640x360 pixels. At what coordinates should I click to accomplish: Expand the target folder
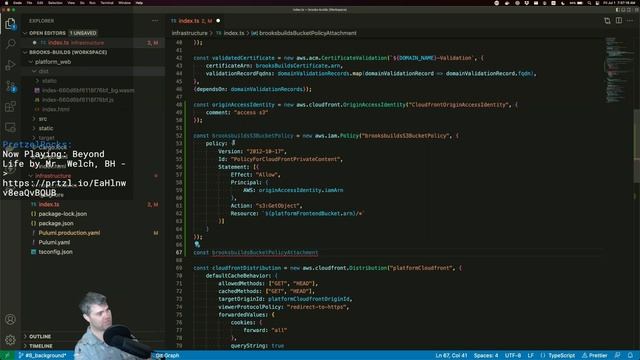pos(34,138)
